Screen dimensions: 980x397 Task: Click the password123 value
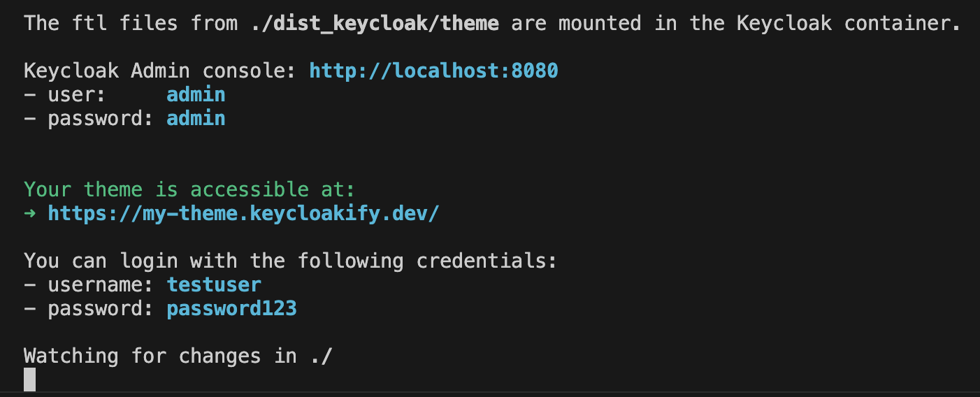click(231, 308)
